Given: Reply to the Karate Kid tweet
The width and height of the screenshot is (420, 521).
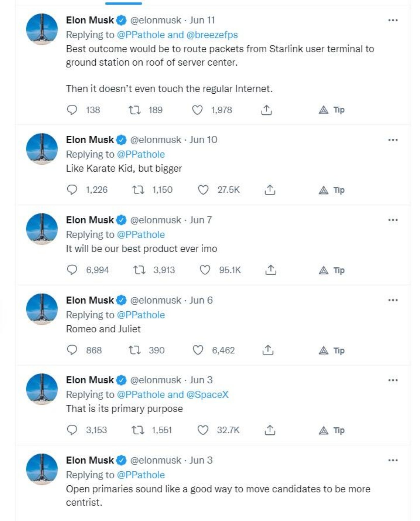Looking at the screenshot, I should pos(72,190).
